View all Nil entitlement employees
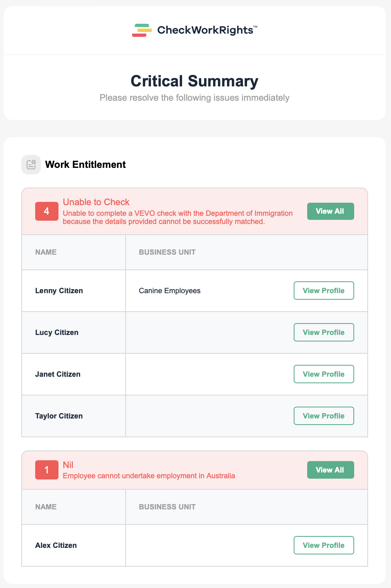This screenshot has width=391, height=588. [330, 470]
